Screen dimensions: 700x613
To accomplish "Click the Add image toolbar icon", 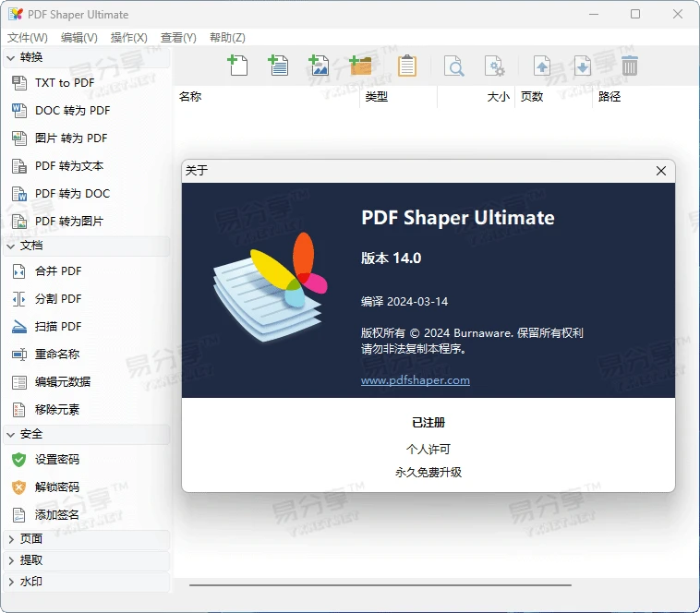I will tap(319, 66).
